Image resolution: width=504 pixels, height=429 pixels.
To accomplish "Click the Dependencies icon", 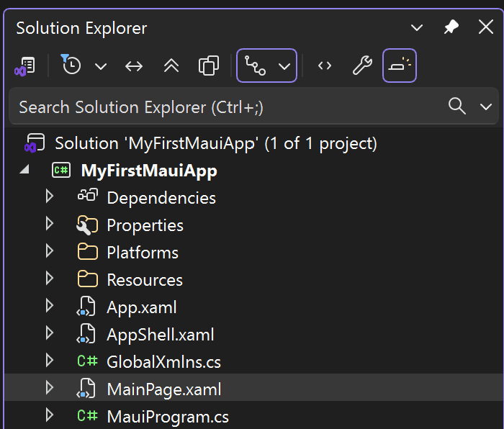I will click(x=88, y=195).
